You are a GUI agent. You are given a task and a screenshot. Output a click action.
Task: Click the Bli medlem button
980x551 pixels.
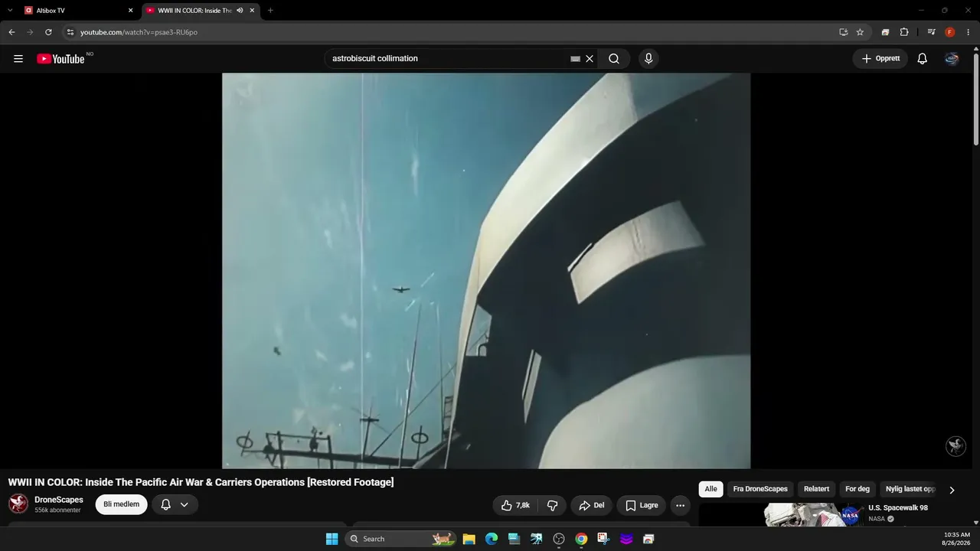pos(121,504)
